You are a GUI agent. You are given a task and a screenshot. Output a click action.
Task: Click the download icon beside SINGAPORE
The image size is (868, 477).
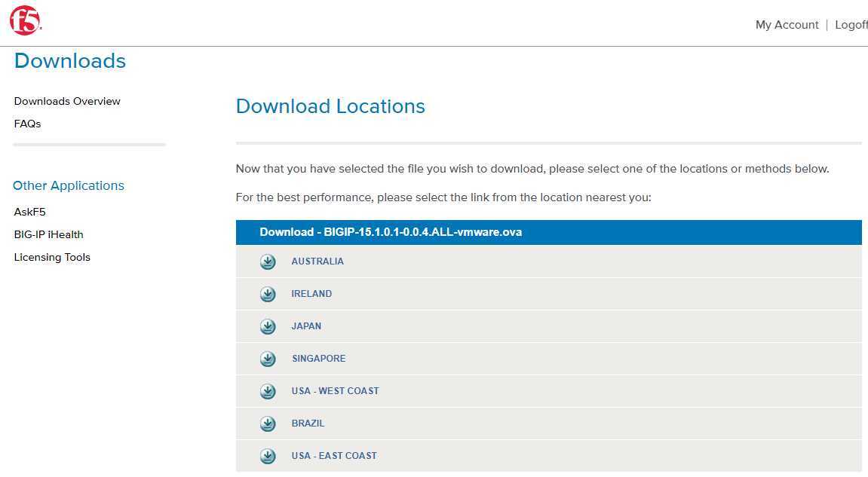pyautogui.click(x=268, y=359)
